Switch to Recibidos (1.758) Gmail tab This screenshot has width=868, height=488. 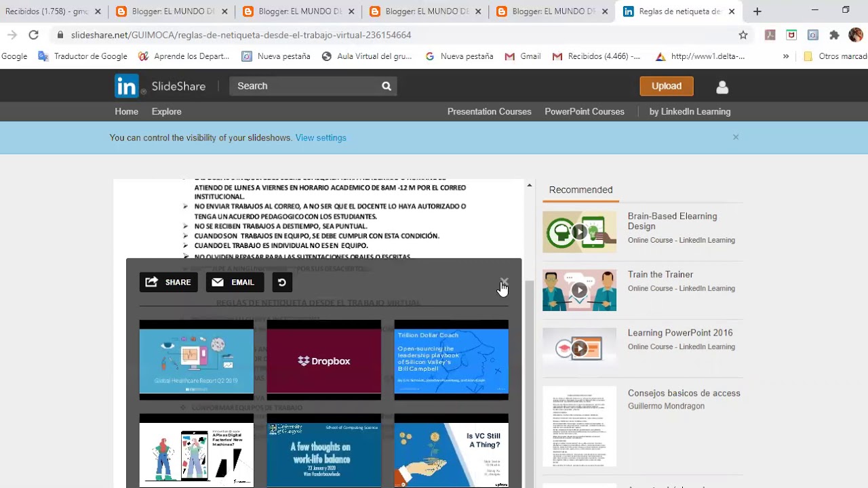pyautogui.click(x=52, y=12)
